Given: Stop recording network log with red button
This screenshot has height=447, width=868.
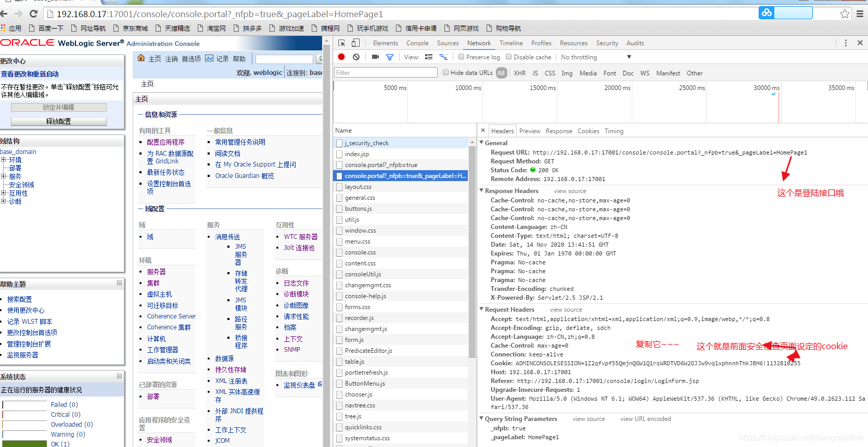Looking at the screenshot, I should click(x=341, y=57).
